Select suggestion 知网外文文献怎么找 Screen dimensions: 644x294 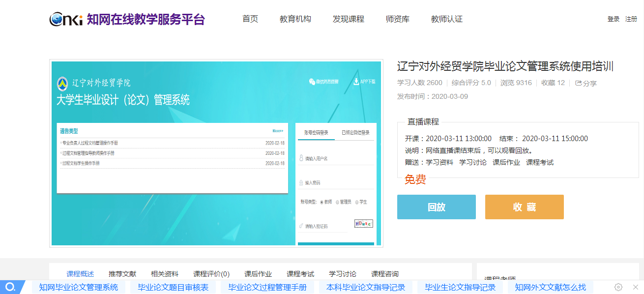[x=551, y=287]
